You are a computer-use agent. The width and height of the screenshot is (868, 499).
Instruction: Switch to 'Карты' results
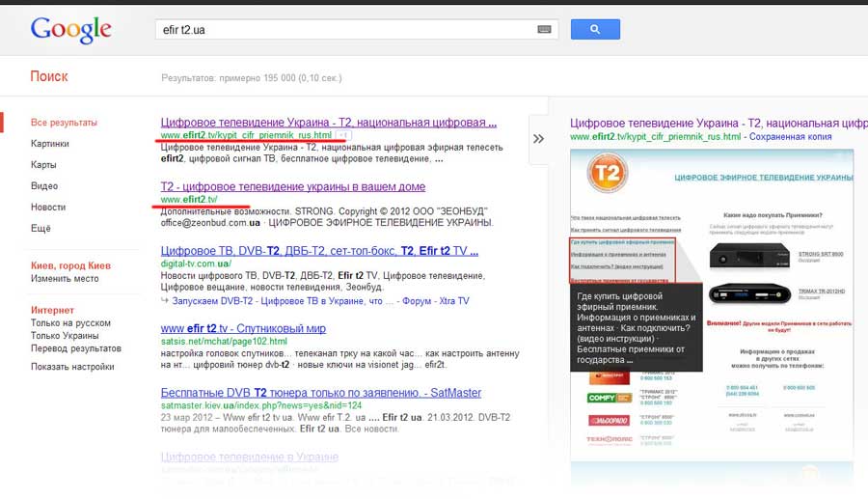pos(43,164)
